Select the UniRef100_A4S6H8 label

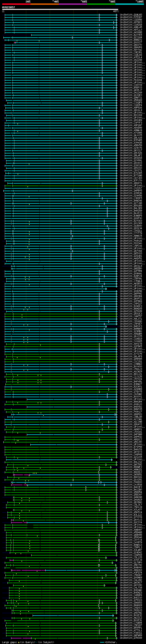(131, 32)
